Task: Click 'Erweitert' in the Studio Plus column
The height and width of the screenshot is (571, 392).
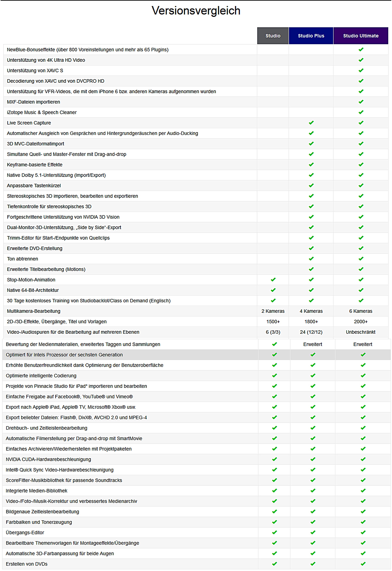Action: [313, 344]
